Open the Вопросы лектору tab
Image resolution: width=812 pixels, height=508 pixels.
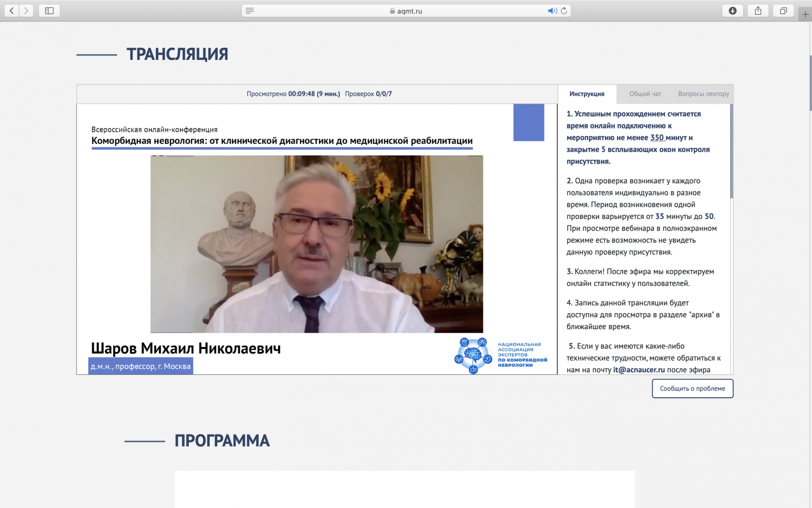click(703, 94)
